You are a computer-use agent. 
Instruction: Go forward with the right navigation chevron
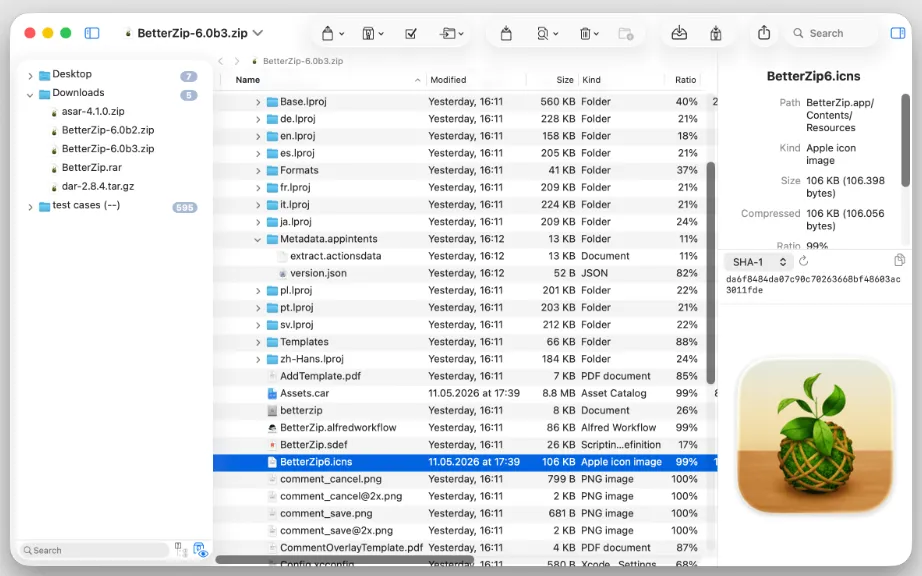[237, 61]
